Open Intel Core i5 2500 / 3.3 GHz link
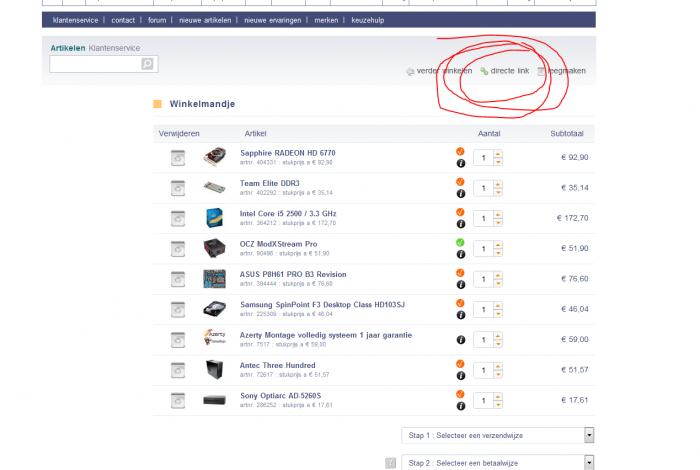Image resolution: width=700 pixels, height=470 pixels. [x=288, y=213]
